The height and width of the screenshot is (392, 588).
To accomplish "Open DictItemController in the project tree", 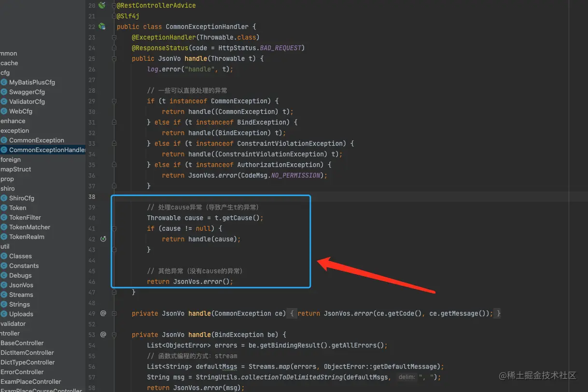I will click(27, 352).
